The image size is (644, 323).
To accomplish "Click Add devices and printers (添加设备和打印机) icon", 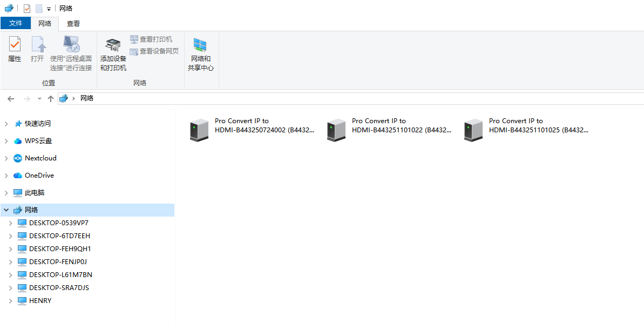I will click(113, 55).
